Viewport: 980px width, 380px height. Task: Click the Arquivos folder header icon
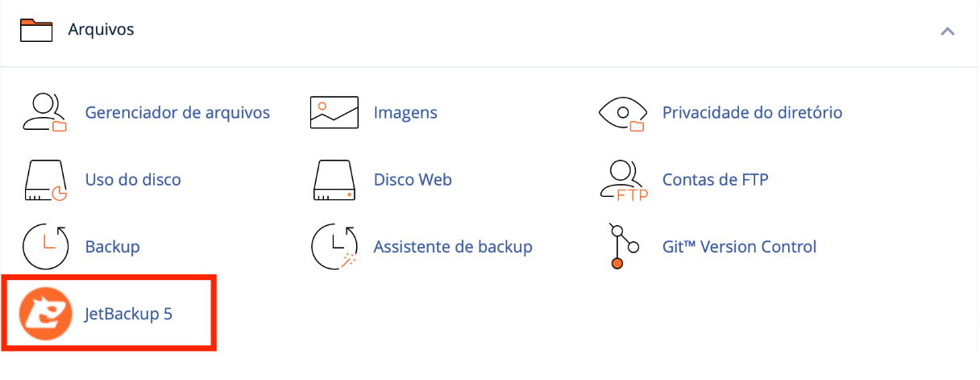click(36, 30)
